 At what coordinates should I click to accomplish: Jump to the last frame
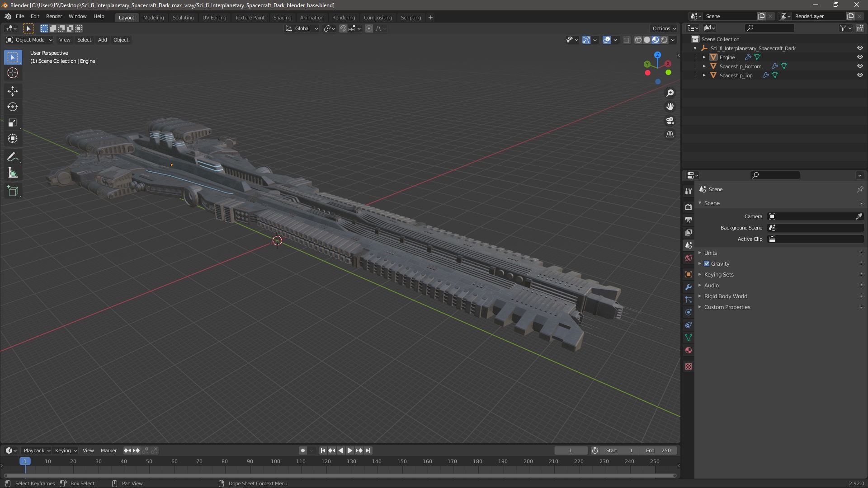click(x=368, y=450)
